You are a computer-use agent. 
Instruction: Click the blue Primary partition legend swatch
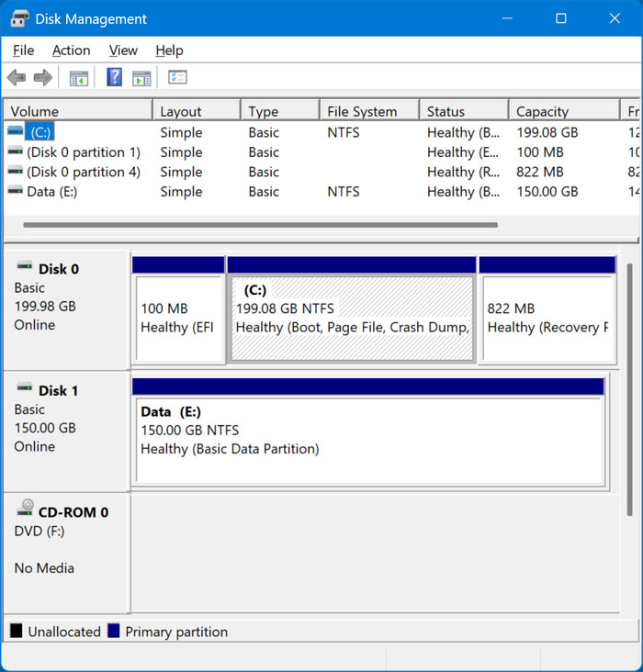tap(114, 631)
